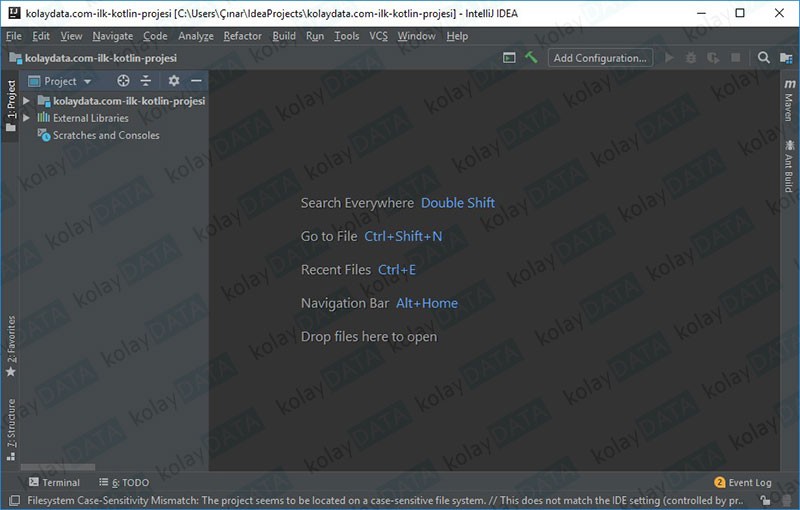Click the lock icon in status bar
The width and height of the screenshot is (800, 510).
coord(764,500)
